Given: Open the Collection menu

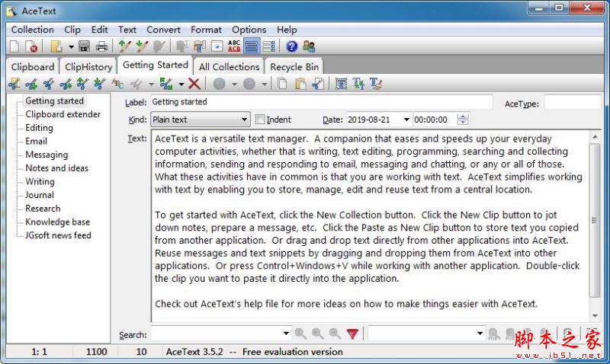Looking at the screenshot, I should pyautogui.click(x=33, y=30).
